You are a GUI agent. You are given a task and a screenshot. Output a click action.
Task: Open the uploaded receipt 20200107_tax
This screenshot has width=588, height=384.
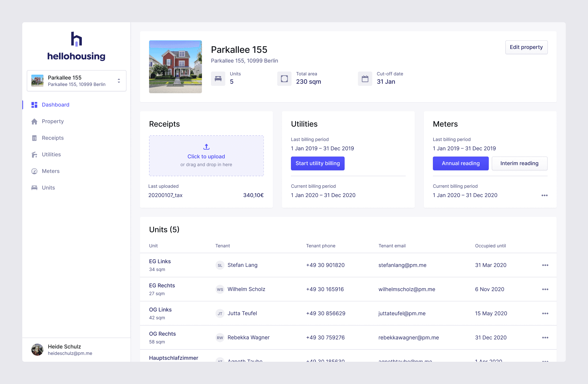[166, 195]
